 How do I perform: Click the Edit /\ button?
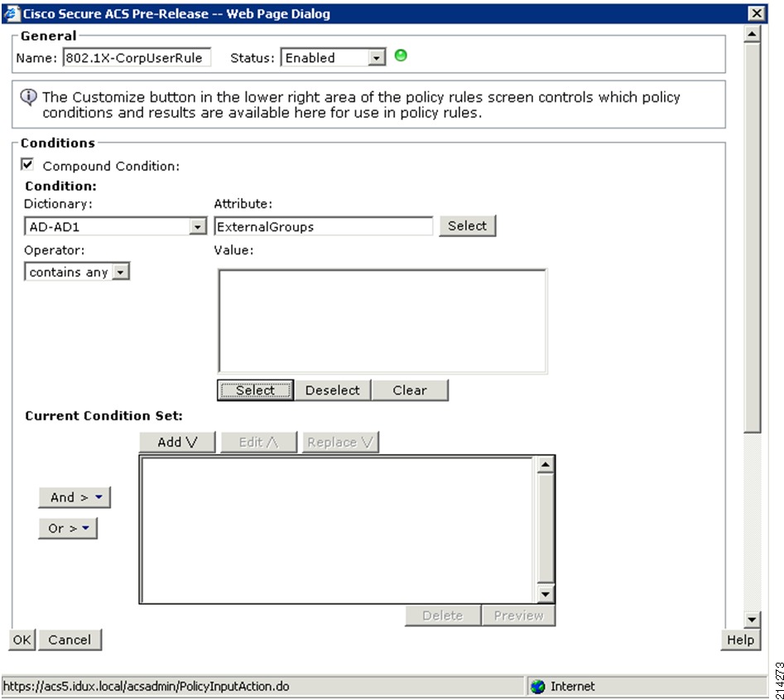pos(259,442)
